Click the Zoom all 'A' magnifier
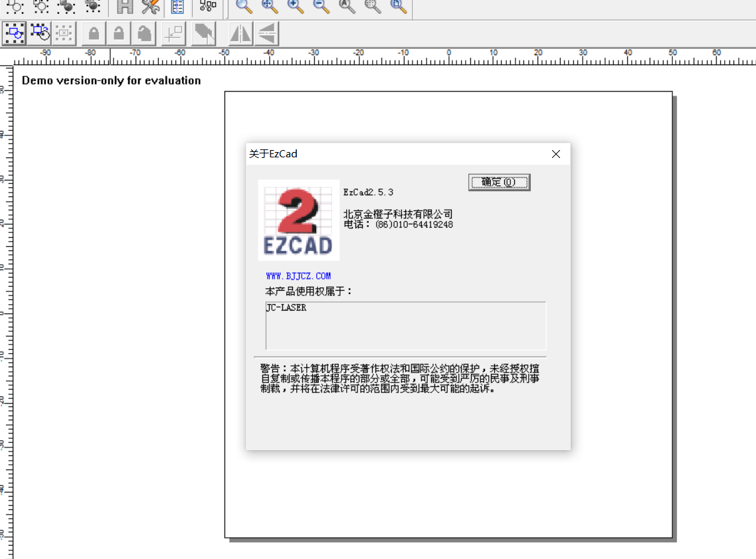 tap(347, 6)
